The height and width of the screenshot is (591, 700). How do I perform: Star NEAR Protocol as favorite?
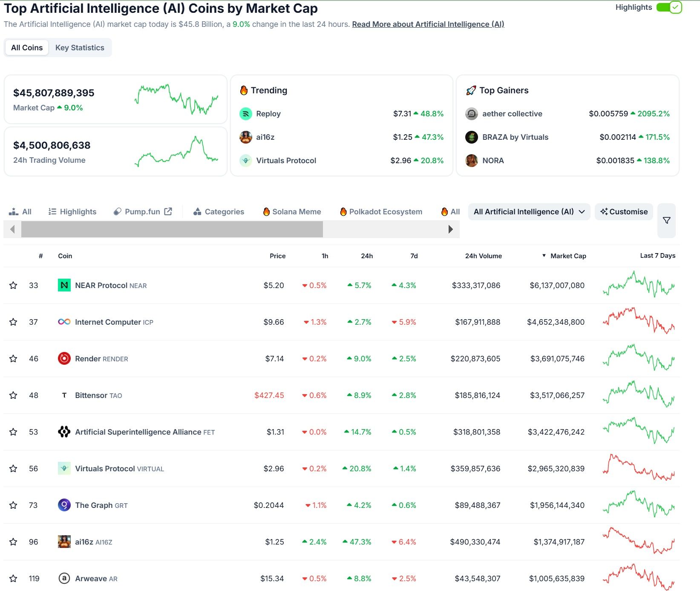click(13, 285)
